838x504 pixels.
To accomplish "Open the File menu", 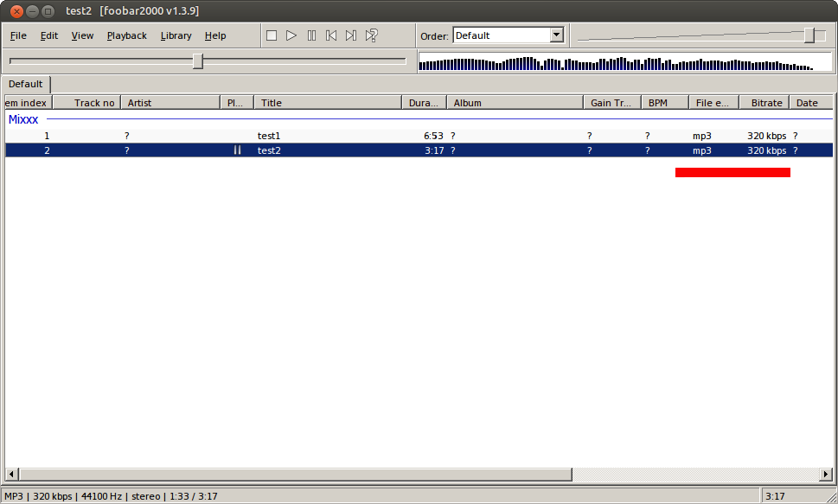I will click(x=18, y=35).
